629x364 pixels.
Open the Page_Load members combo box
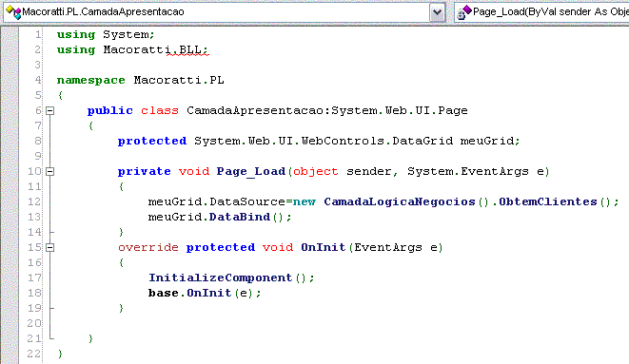coord(541,12)
